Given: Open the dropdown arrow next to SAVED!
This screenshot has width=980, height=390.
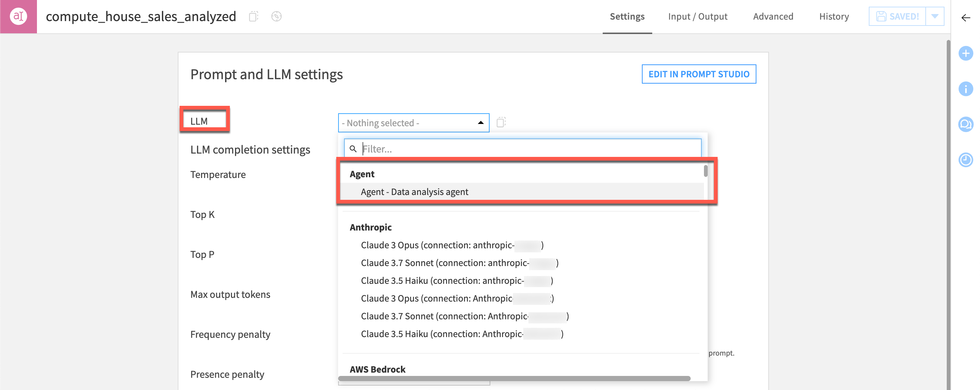Looking at the screenshot, I should [x=935, y=16].
